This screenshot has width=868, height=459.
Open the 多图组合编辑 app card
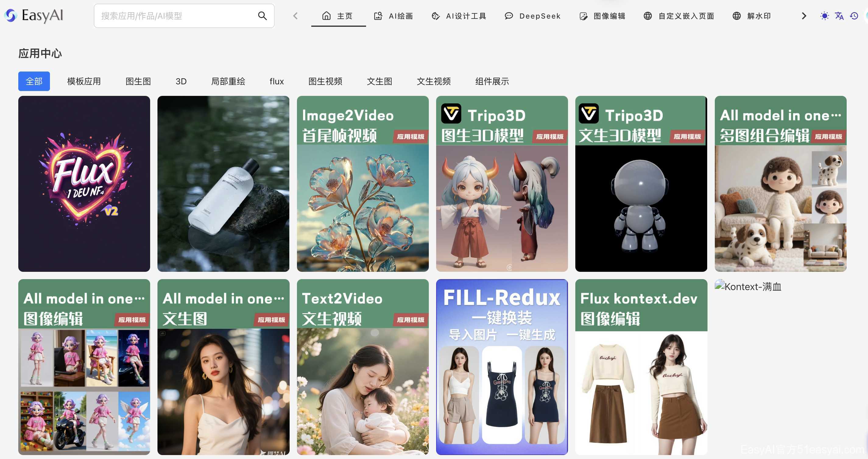[781, 184]
